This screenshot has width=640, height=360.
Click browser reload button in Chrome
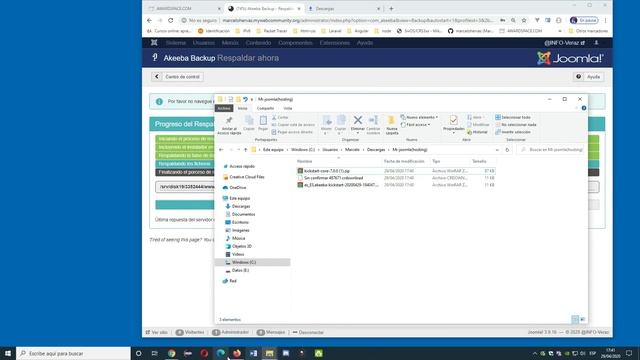(171, 20)
